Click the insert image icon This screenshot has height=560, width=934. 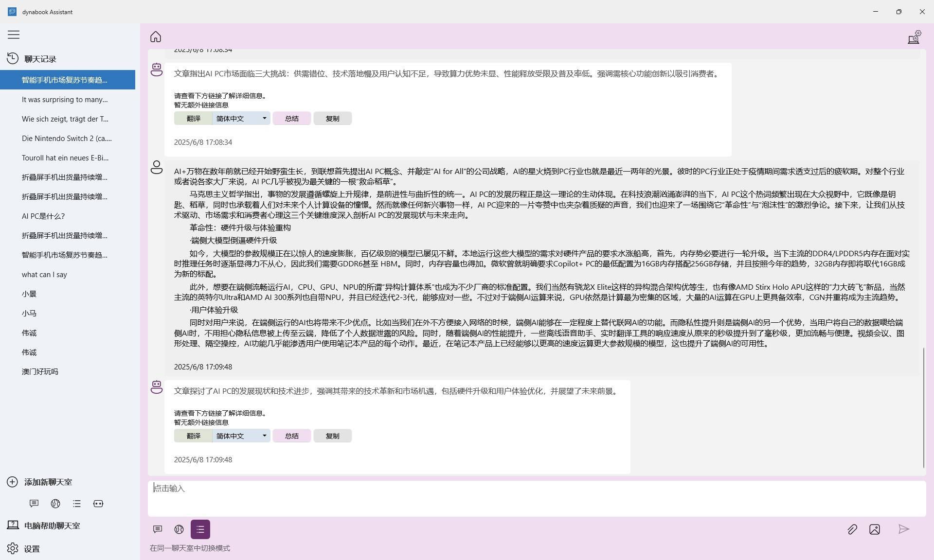tap(875, 529)
